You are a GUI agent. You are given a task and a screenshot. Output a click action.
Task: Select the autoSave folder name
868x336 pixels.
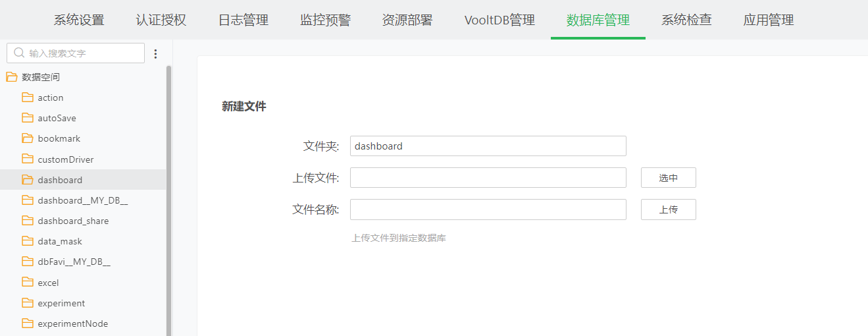click(57, 118)
